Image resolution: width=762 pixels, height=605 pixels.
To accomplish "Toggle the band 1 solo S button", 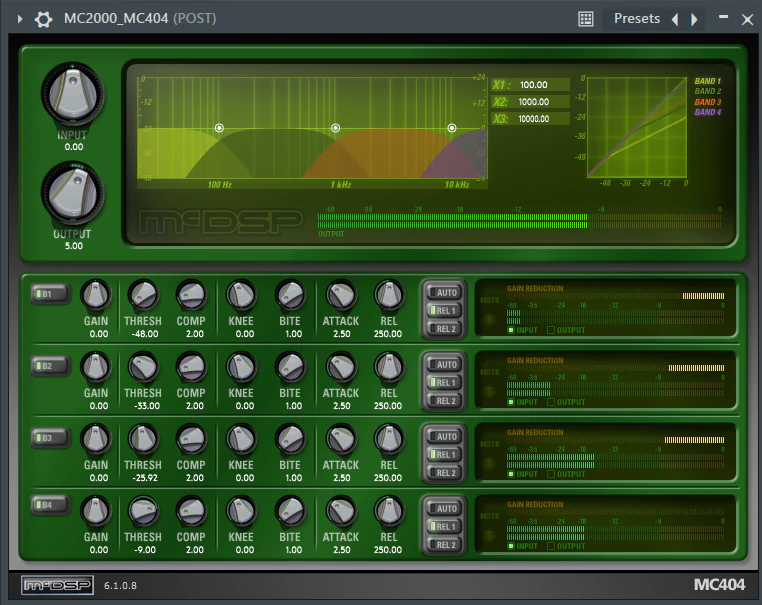I will click(x=489, y=320).
